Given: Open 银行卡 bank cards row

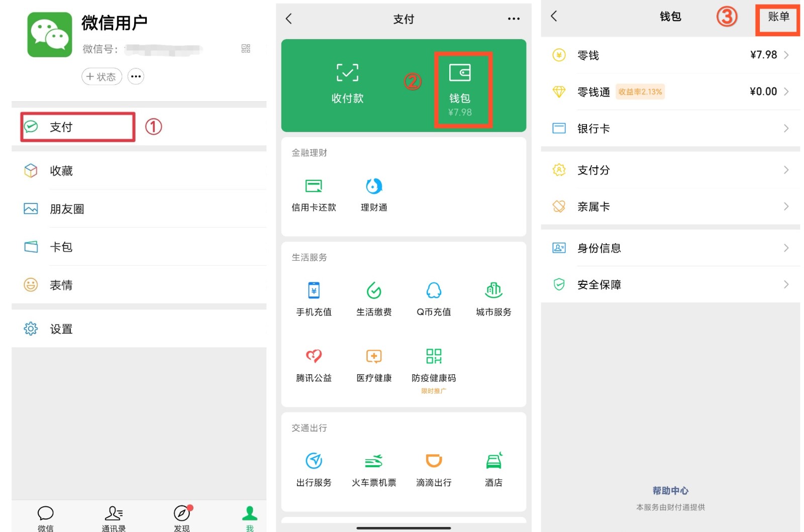Looking at the screenshot, I should 670,129.
